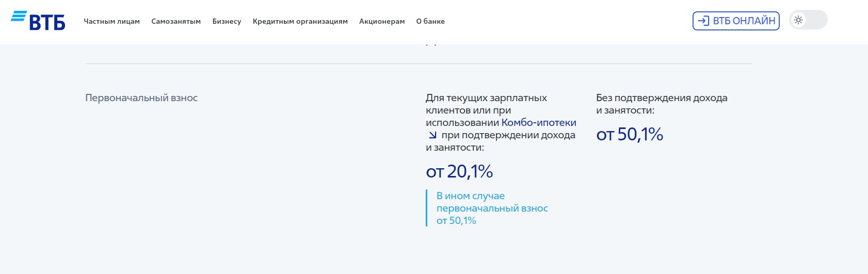Click the 'Для текущих зарплатных клиентов' text
The height and width of the screenshot is (274, 868).
(x=486, y=98)
